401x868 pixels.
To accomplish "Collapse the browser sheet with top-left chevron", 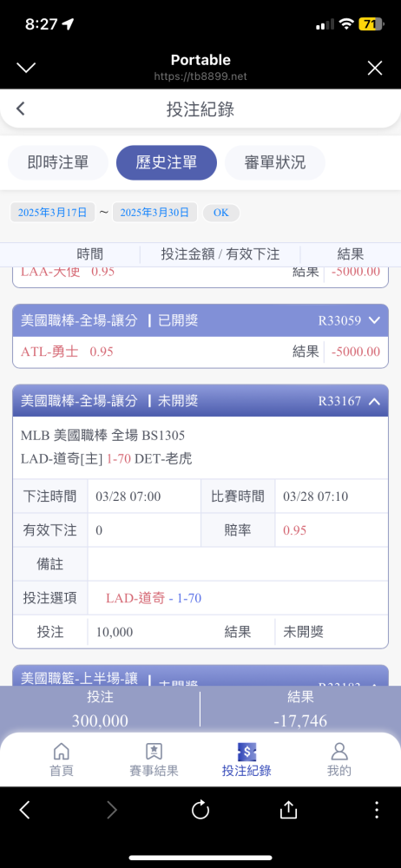I will [x=26, y=68].
